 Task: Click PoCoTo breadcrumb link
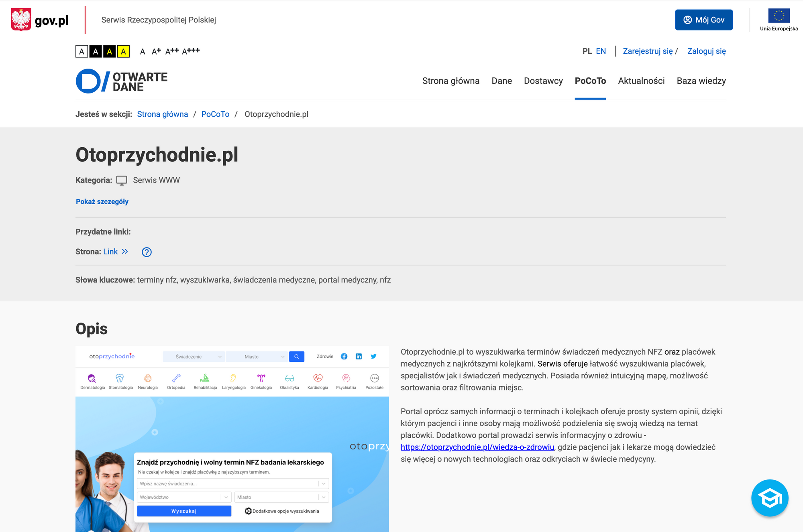pyautogui.click(x=215, y=114)
